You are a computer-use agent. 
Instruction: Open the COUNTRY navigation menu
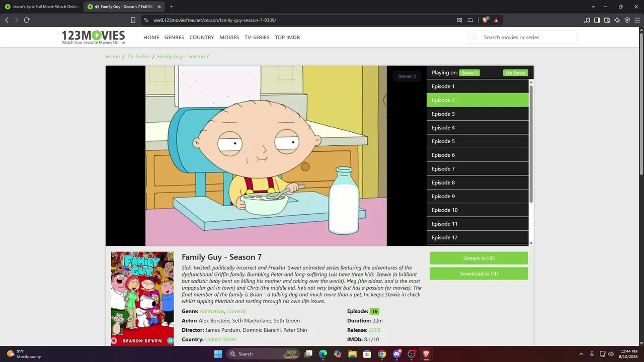tap(202, 37)
